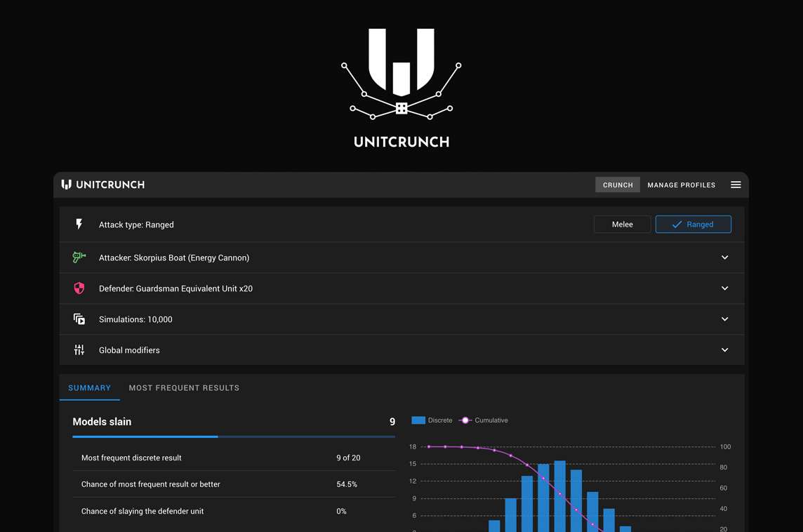This screenshot has height=532, width=803.
Task: Click the UNITCRUNCH header title text
Action: point(110,185)
